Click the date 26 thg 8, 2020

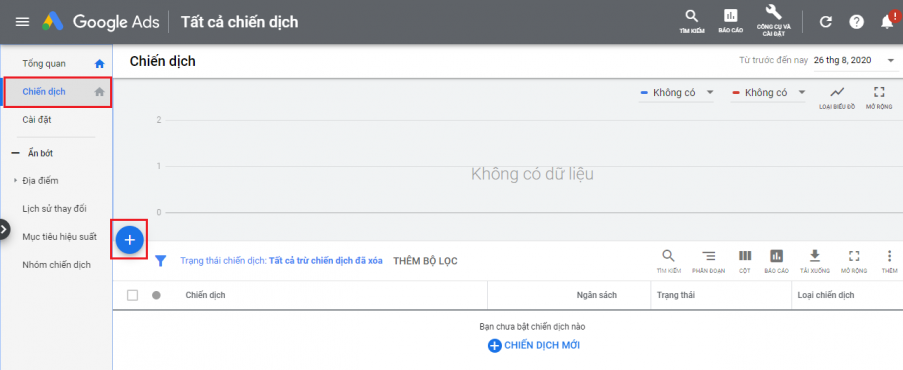pos(843,61)
